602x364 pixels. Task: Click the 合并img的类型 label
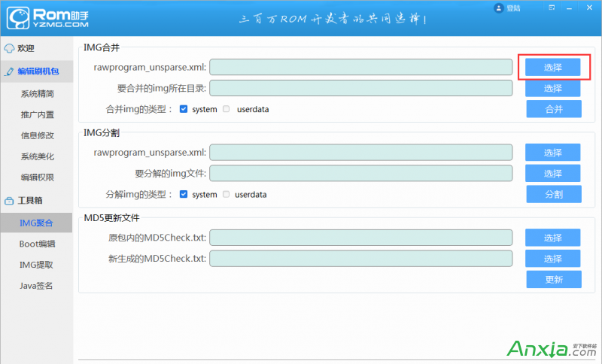pyautogui.click(x=139, y=109)
